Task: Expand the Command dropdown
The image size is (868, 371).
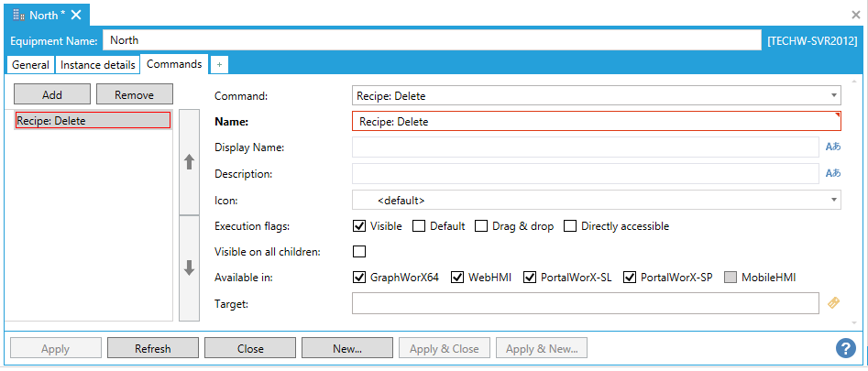Action: pos(833,95)
